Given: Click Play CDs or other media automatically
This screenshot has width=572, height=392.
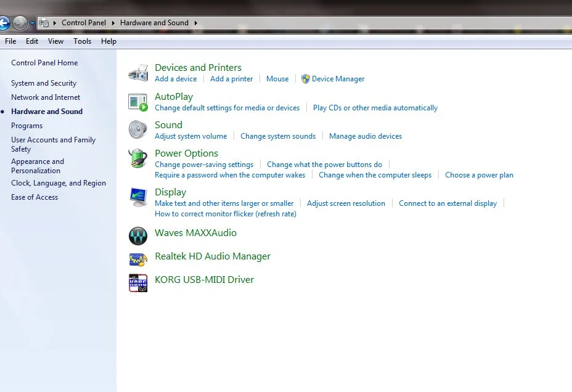Looking at the screenshot, I should (375, 108).
